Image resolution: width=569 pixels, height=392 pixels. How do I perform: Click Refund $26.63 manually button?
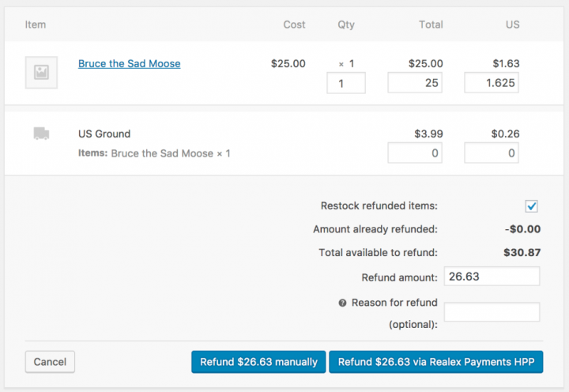[x=258, y=362]
